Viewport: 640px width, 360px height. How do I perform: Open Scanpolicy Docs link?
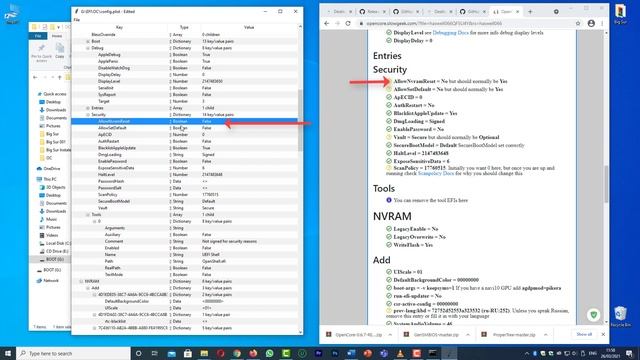(436, 173)
